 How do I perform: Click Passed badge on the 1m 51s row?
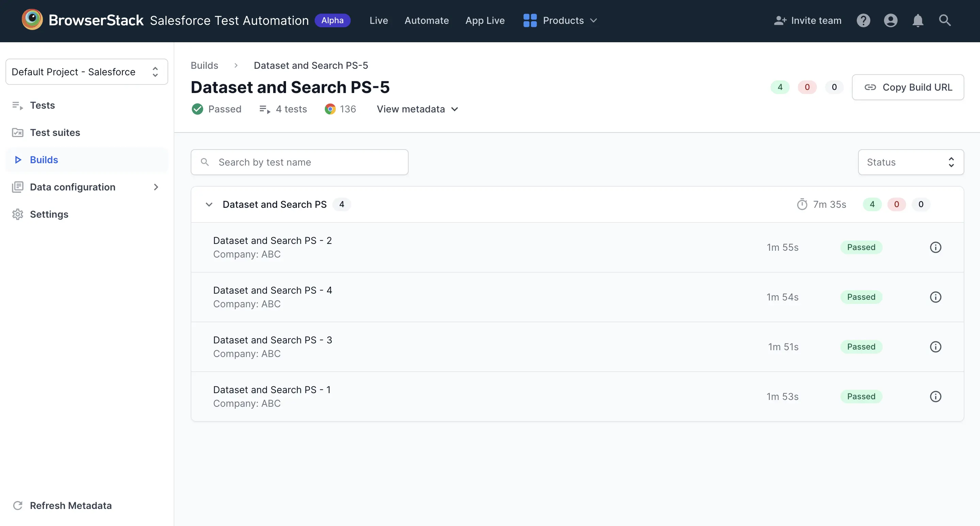point(861,347)
